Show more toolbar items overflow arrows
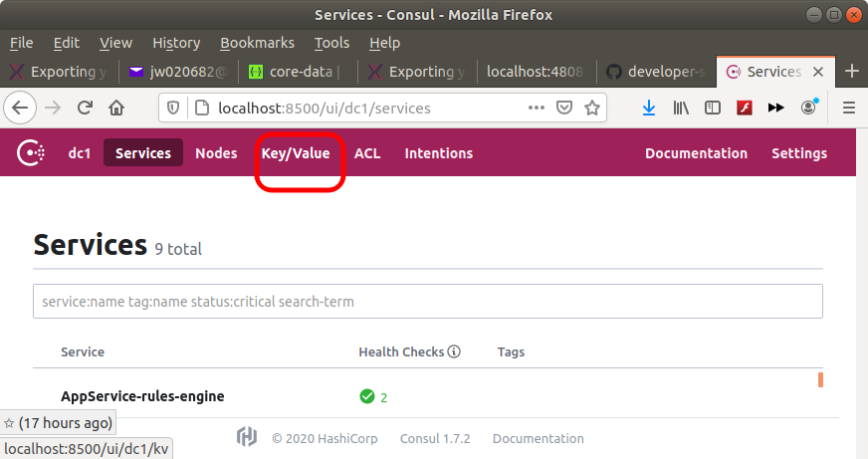The height and width of the screenshot is (459, 868). pyautogui.click(x=776, y=108)
